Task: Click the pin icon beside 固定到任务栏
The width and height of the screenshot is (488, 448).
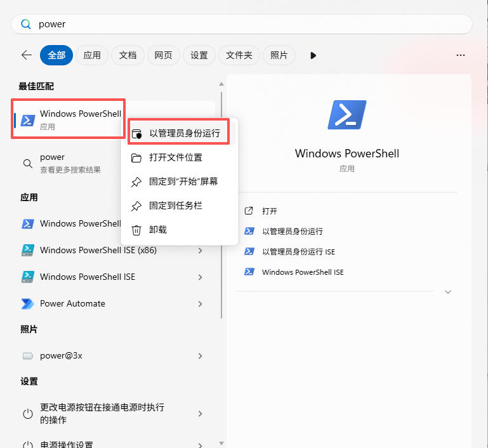Action: (136, 206)
